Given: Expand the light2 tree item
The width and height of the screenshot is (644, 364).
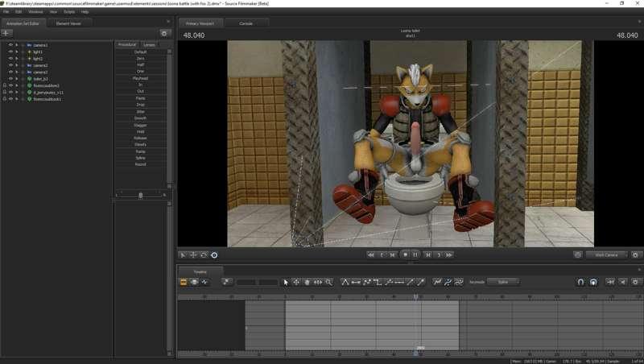Looking at the screenshot, I should tap(23, 58).
